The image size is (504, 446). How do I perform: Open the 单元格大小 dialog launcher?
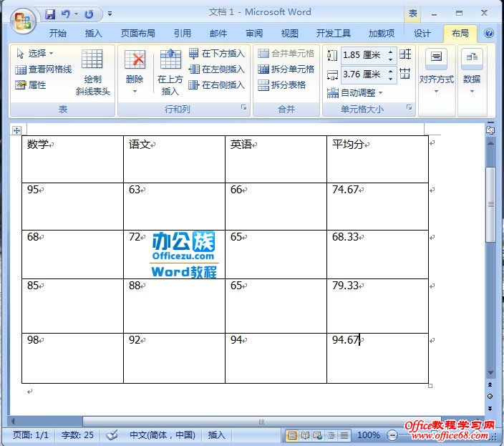click(409, 107)
